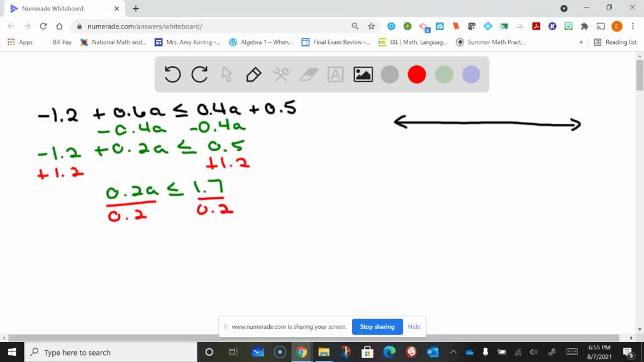Open Chrome from the taskbar

(x=301, y=352)
